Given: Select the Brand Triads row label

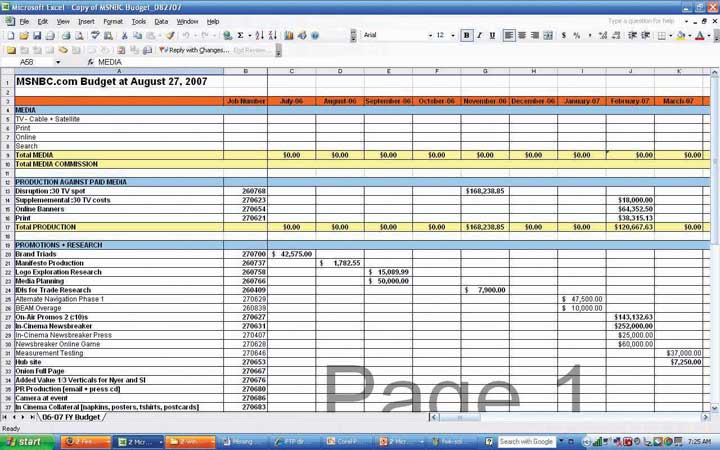Looking at the screenshot, I should point(36,254).
